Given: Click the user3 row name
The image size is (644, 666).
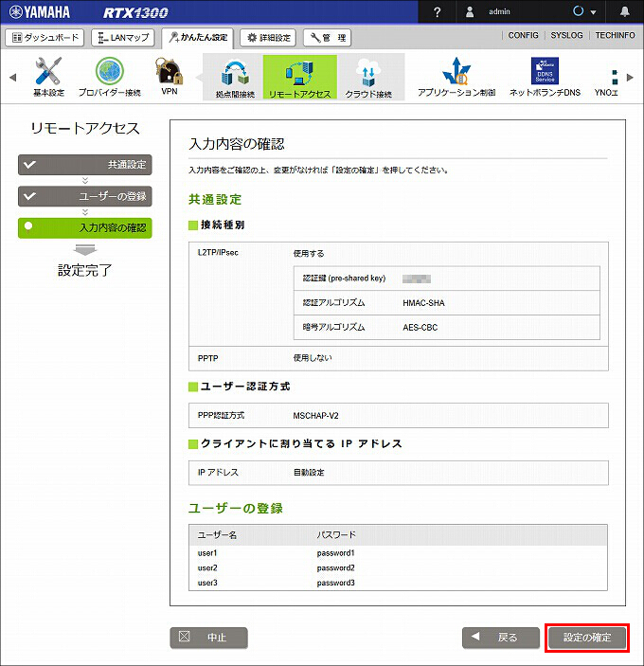Looking at the screenshot, I should pos(207,583).
